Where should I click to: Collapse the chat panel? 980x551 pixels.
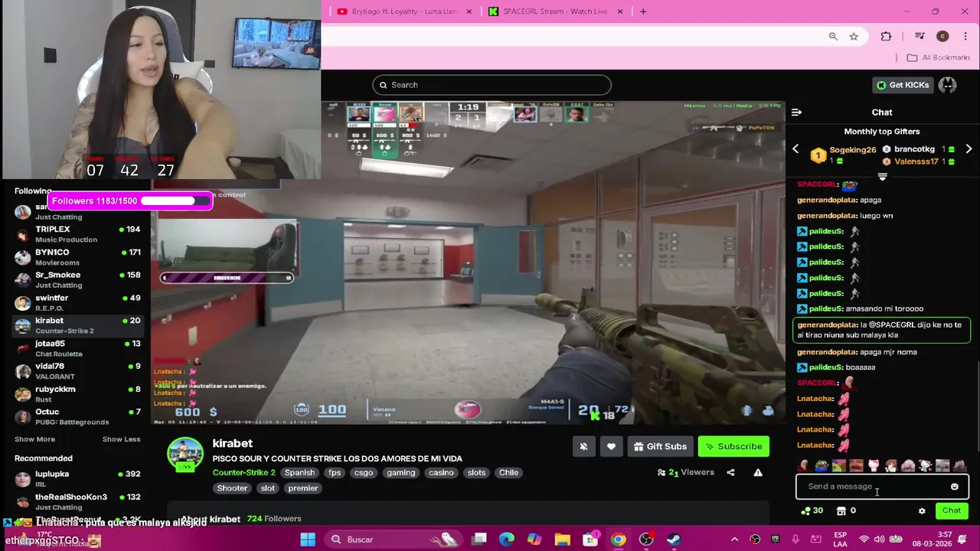(x=796, y=112)
